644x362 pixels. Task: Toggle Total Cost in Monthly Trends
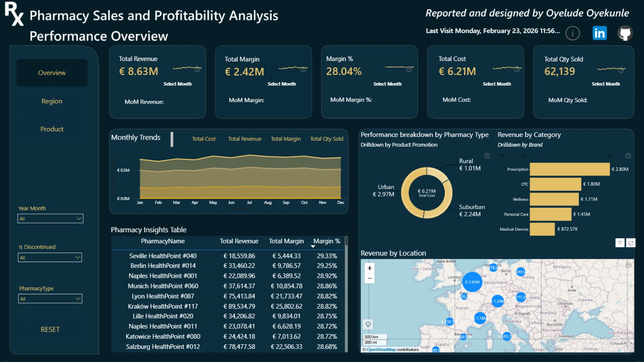tap(204, 139)
